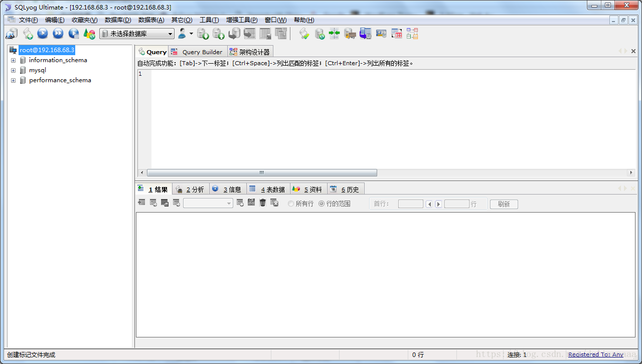Viewport: 642px width, 364px height.
Task: Open a new query editor icon
Action: pyautogui.click(x=28, y=34)
